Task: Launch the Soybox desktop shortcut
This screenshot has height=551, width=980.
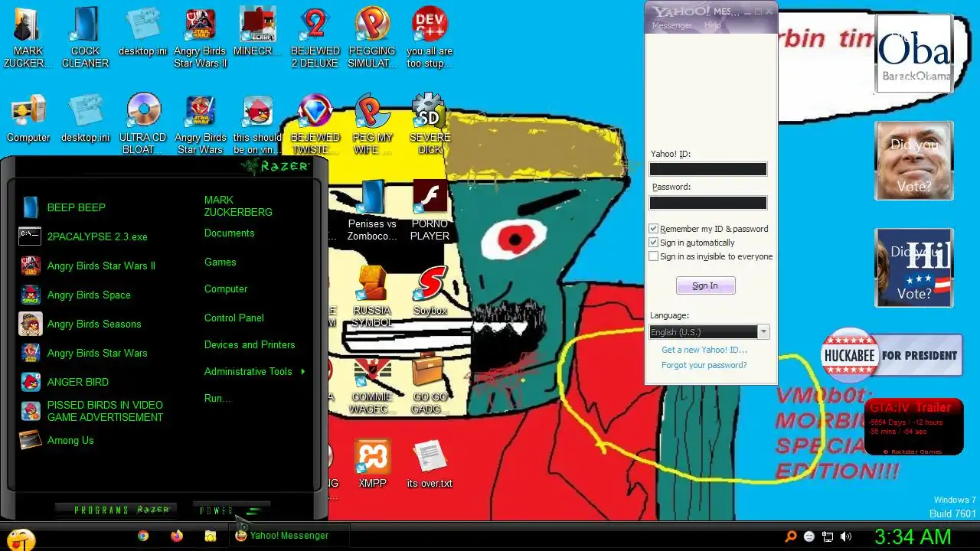Action: click(430, 291)
